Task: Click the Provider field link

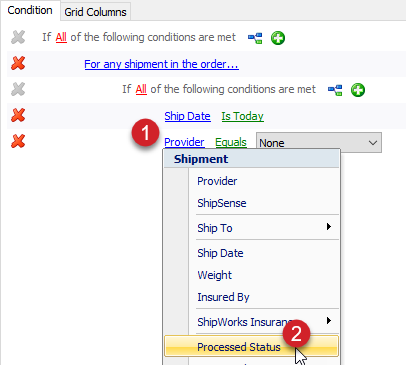Action: (x=184, y=142)
